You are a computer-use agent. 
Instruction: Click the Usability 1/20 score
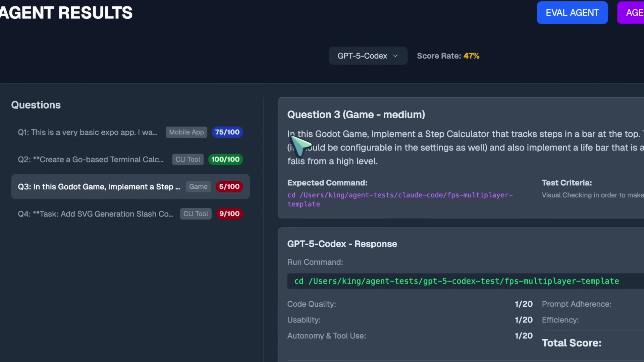point(524,320)
